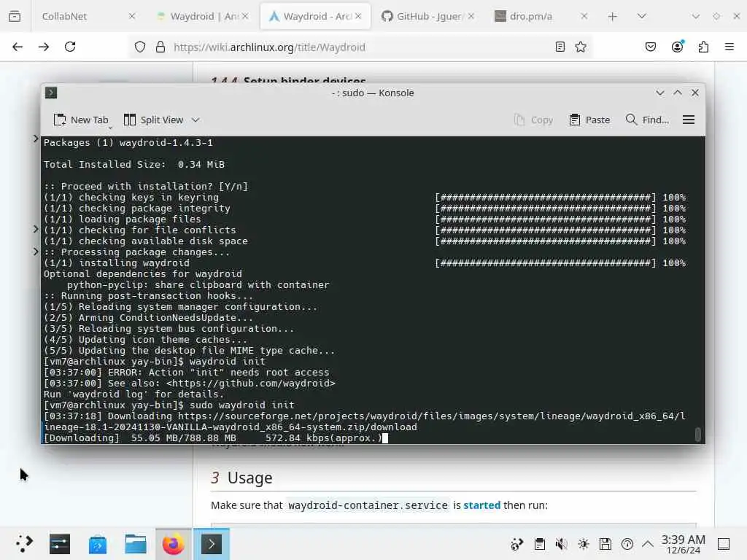
Task: Open Pocket save icon in Firefox toolbar
Action: coord(651,47)
